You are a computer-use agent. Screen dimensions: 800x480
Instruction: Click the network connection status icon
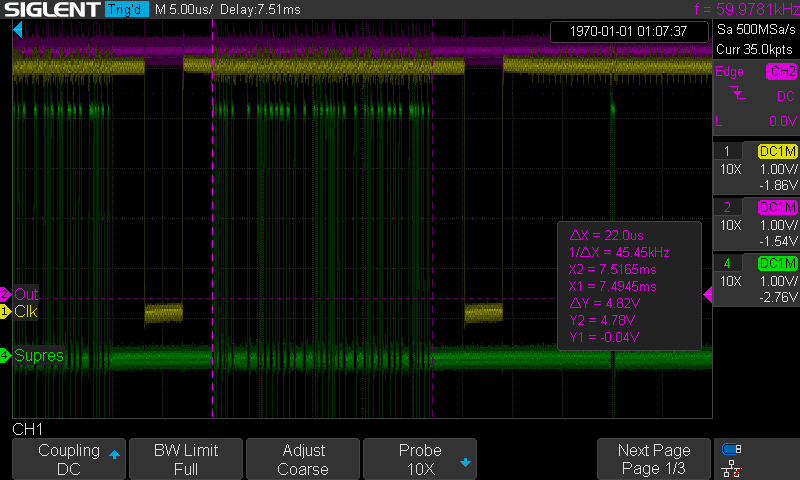coord(732,468)
